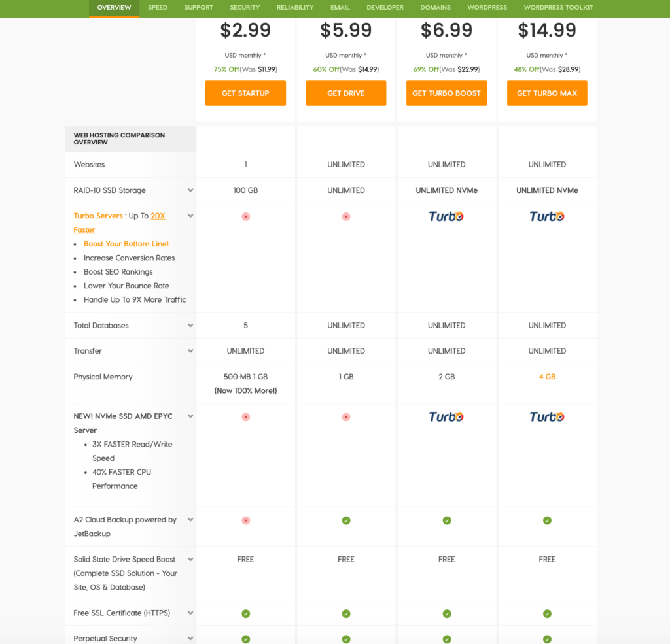Click the GET STARTUP button
Image resolution: width=670 pixels, height=644 pixels.
245,93
